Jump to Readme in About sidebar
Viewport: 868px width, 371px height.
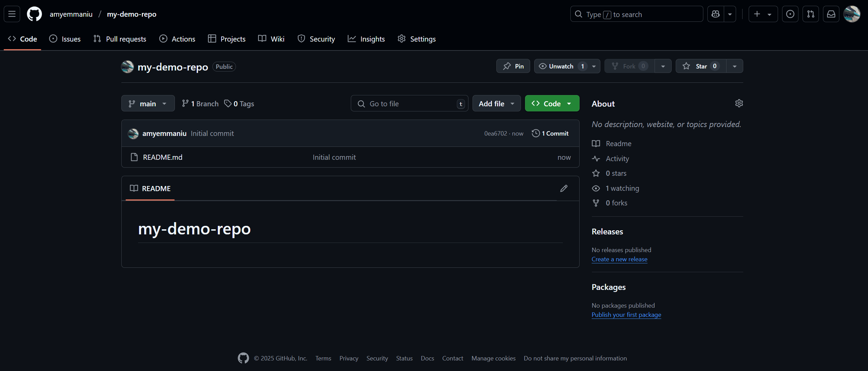click(612, 144)
